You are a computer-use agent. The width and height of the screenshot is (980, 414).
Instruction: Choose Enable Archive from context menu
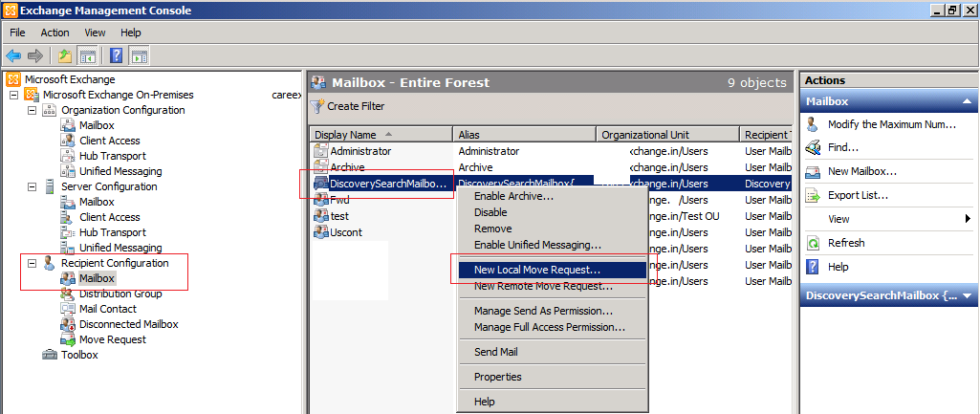click(x=552, y=196)
